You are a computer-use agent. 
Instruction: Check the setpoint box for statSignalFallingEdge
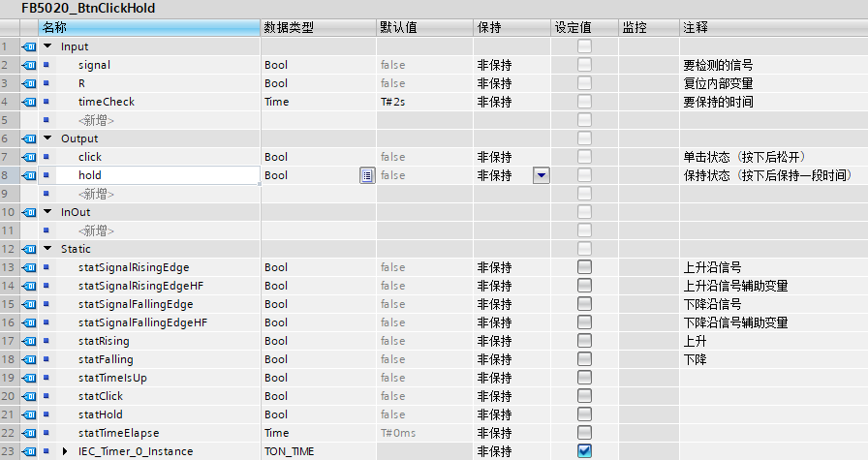pos(584,303)
